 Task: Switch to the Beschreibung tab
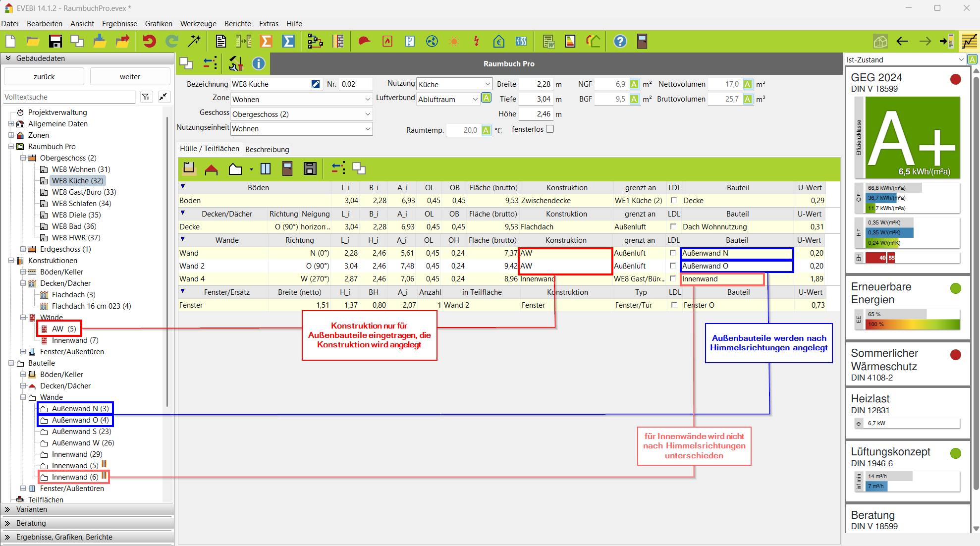[267, 149]
